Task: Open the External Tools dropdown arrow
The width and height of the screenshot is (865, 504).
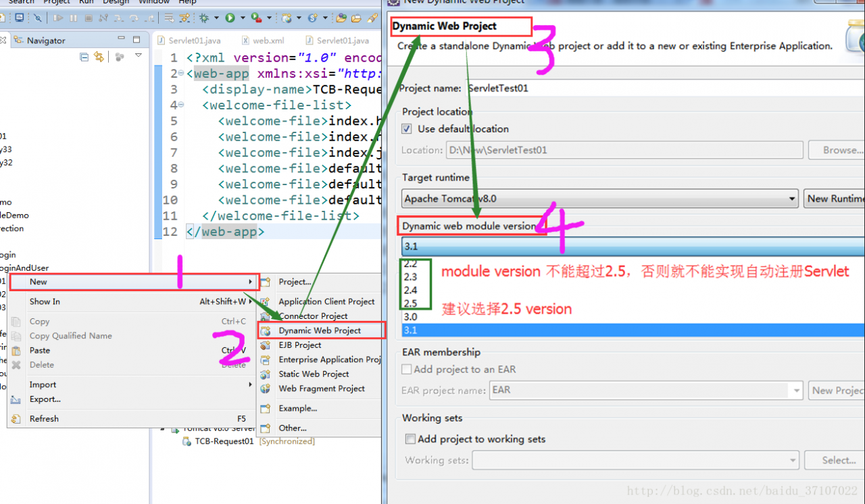Action: click(x=268, y=18)
